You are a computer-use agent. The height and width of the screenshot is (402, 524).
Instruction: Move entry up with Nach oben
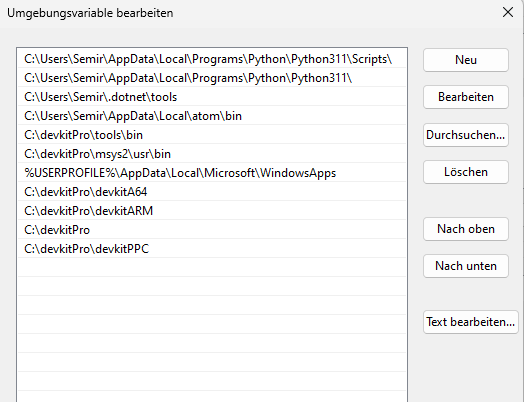point(466,229)
